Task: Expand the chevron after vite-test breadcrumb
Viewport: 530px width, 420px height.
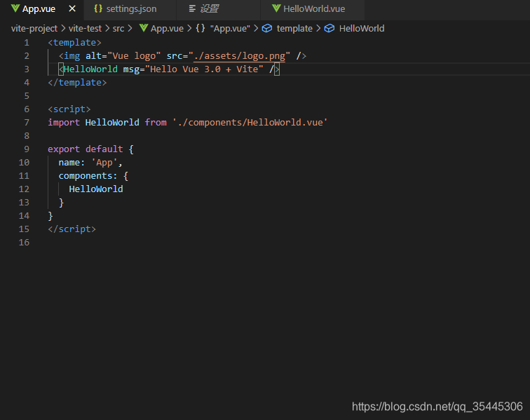Action: point(107,29)
